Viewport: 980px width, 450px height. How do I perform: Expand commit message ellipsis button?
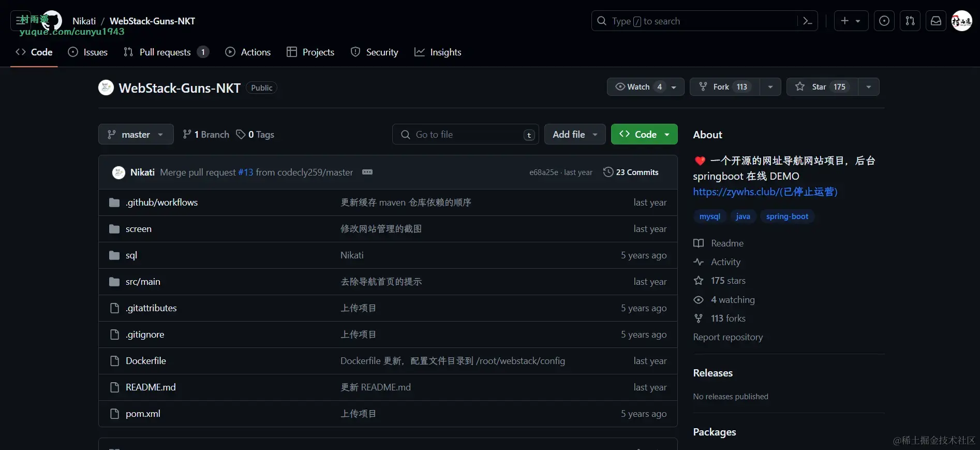[x=367, y=172]
